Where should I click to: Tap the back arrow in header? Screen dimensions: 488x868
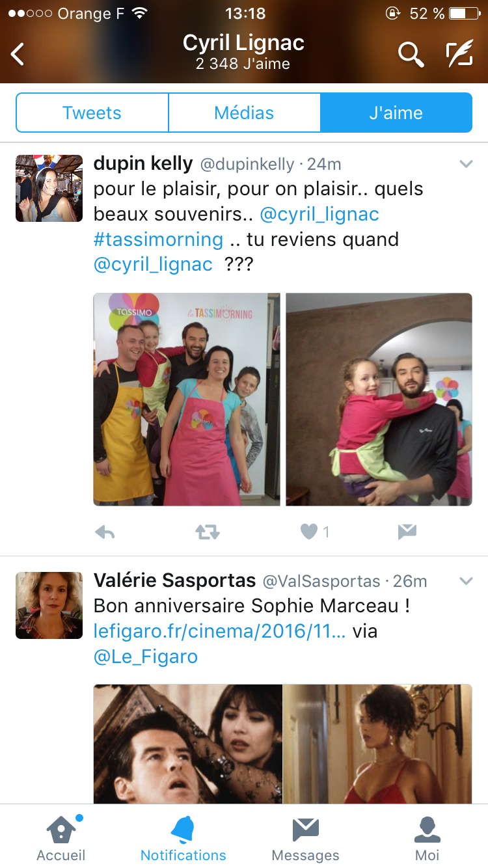18,54
